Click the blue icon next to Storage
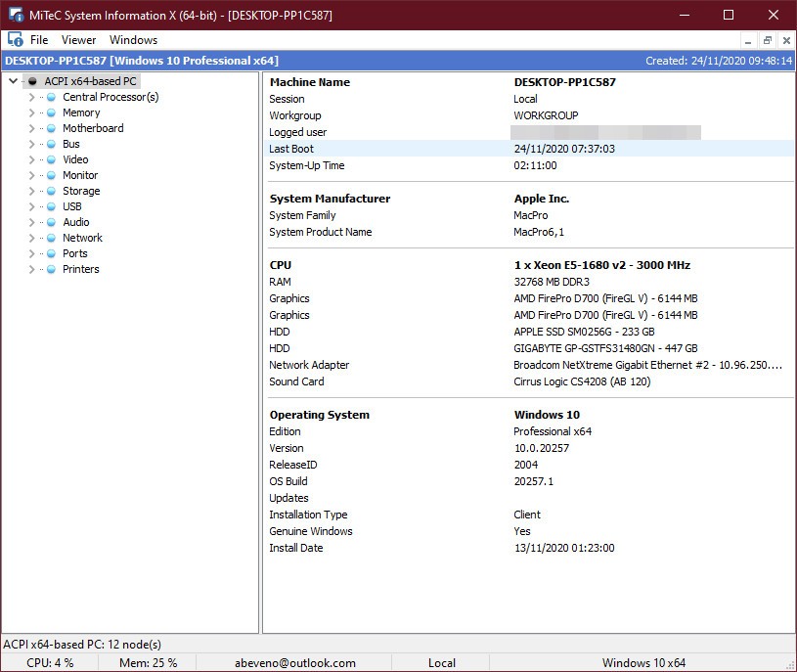 51,191
